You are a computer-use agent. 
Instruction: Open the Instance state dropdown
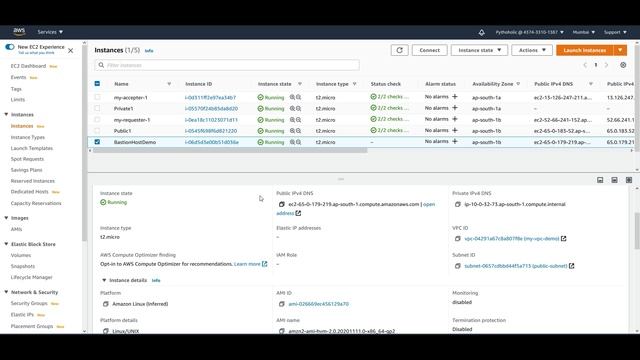click(x=480, y=50)
